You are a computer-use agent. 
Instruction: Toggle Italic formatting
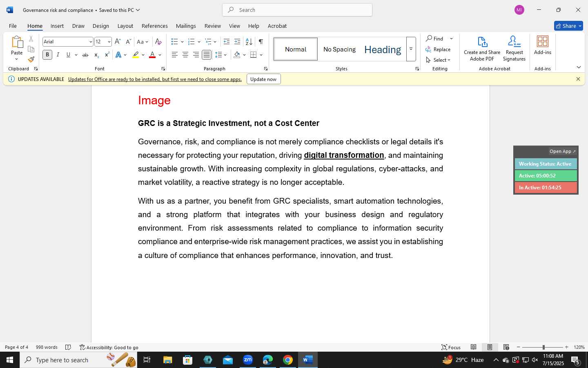58,55
